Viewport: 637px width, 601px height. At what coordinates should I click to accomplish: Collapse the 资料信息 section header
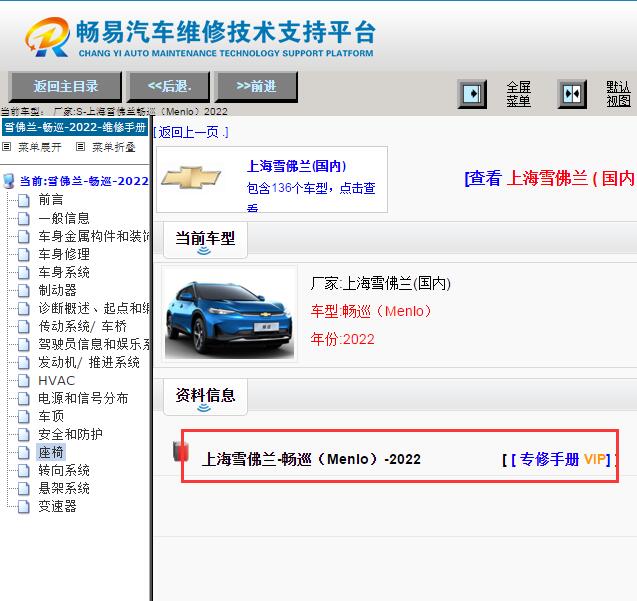coord(205,397)
